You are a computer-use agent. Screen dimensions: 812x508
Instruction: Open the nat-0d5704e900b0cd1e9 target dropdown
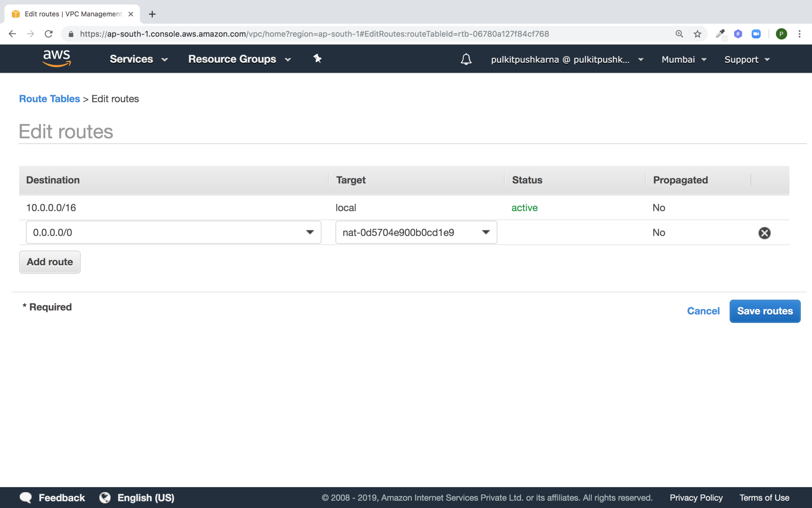(x=485, y=233)
